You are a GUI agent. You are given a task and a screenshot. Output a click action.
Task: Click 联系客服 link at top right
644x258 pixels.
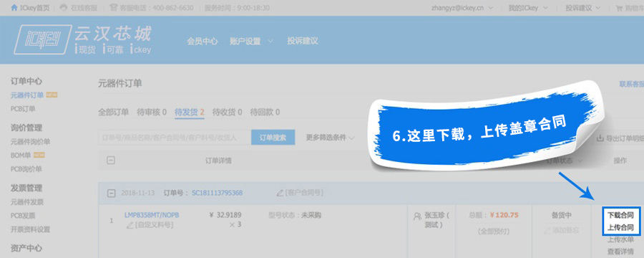632,84
